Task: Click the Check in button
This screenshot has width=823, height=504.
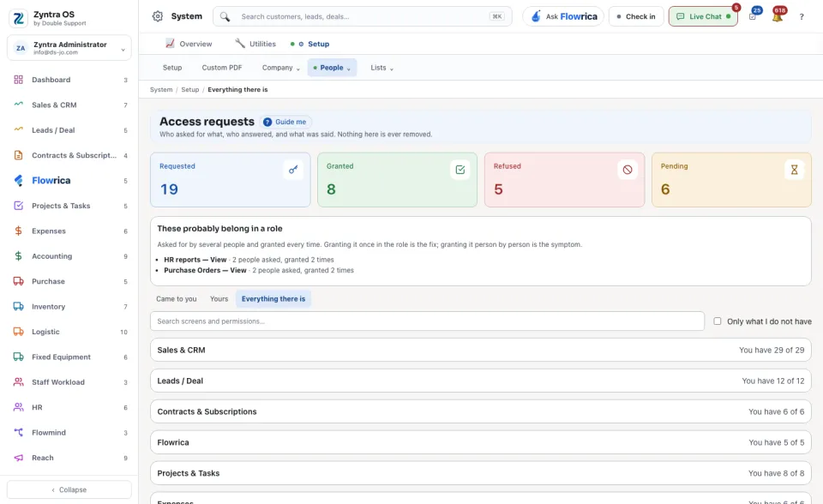Action: click(x=636, y=16)
